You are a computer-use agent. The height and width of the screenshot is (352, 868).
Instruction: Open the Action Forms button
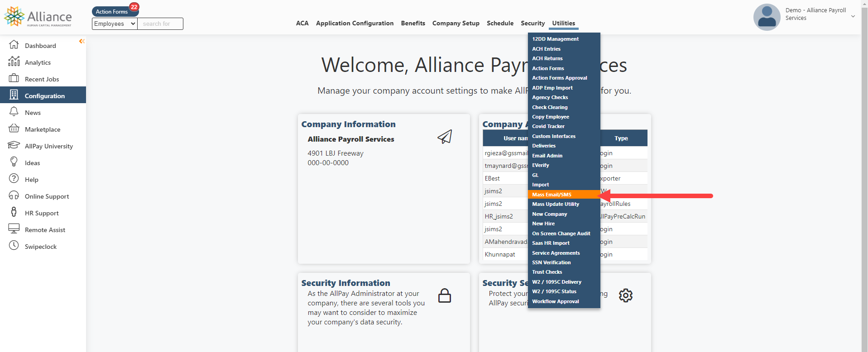[112, 11]
